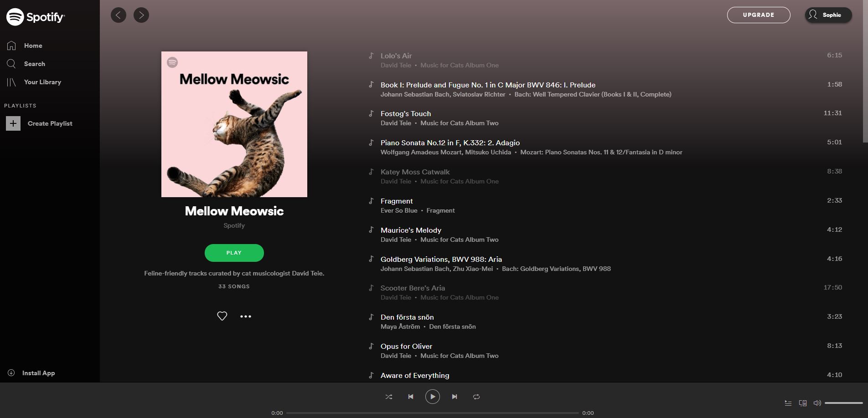
Task: Open more options three-dot menu for the playlist
Action: (x=246, y=316)
